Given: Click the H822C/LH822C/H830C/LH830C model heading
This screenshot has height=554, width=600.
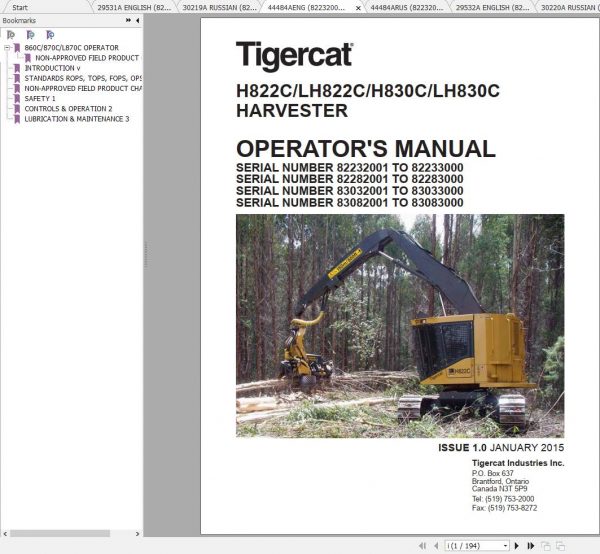Looking at the screenshot, I should [368, 91].
